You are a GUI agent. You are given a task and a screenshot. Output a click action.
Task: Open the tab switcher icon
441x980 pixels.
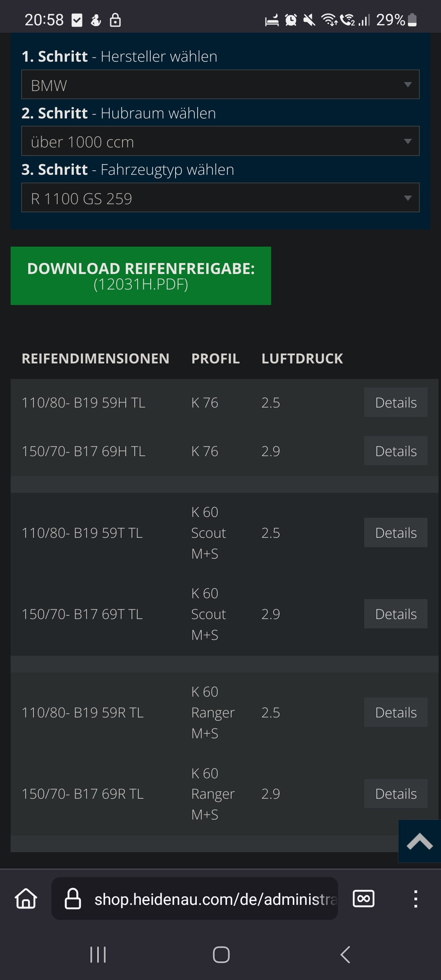[x=363, y=899]
